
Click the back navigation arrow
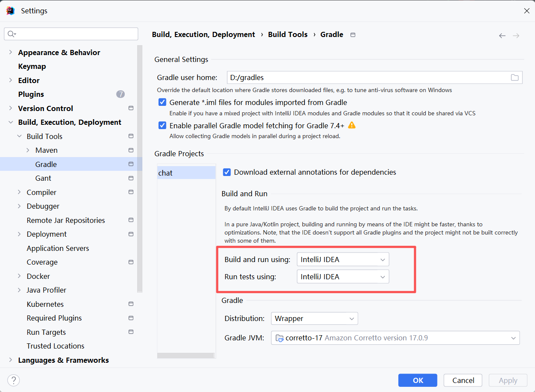pyautogui.click(x=502, y=36)
